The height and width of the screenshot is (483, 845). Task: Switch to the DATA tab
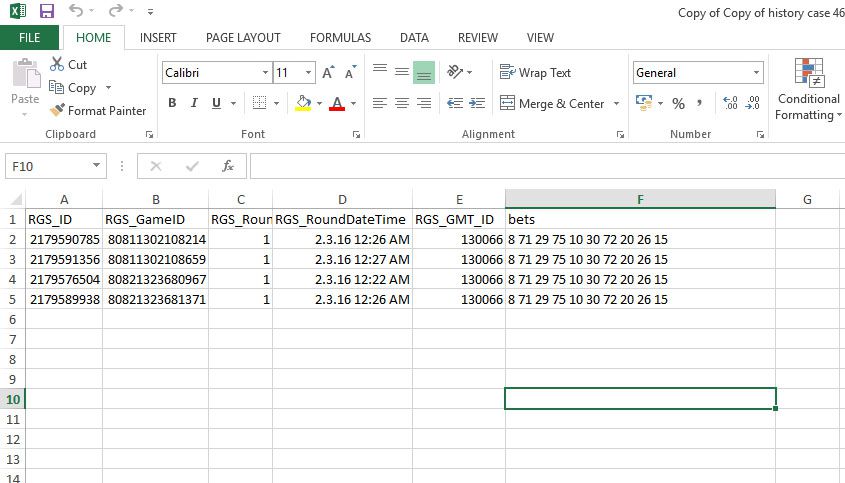[x=414, y=38]
